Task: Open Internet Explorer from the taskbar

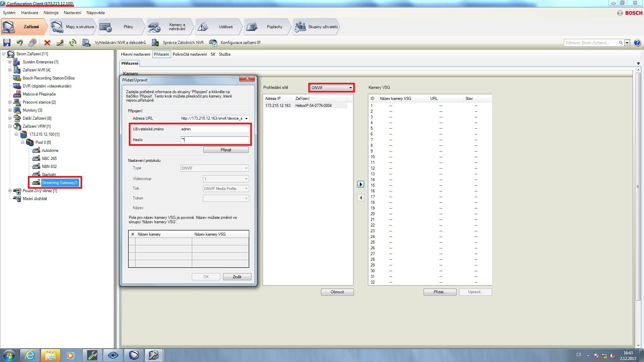Action: [30, 355]
